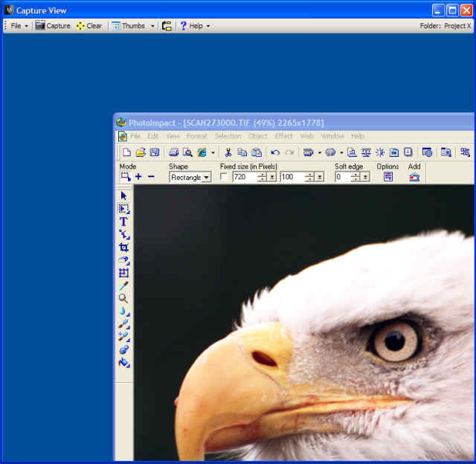
Task: Click the Open folder icon in PhotoImpact
Action: (x=141, y=152)
